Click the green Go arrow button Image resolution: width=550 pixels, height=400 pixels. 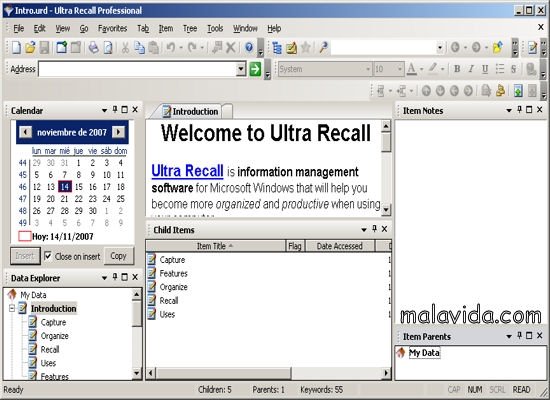255,69
